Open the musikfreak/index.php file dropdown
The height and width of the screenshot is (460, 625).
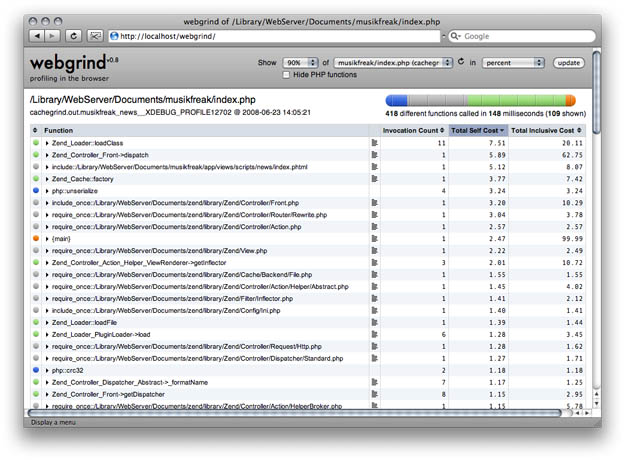[393, 63]
